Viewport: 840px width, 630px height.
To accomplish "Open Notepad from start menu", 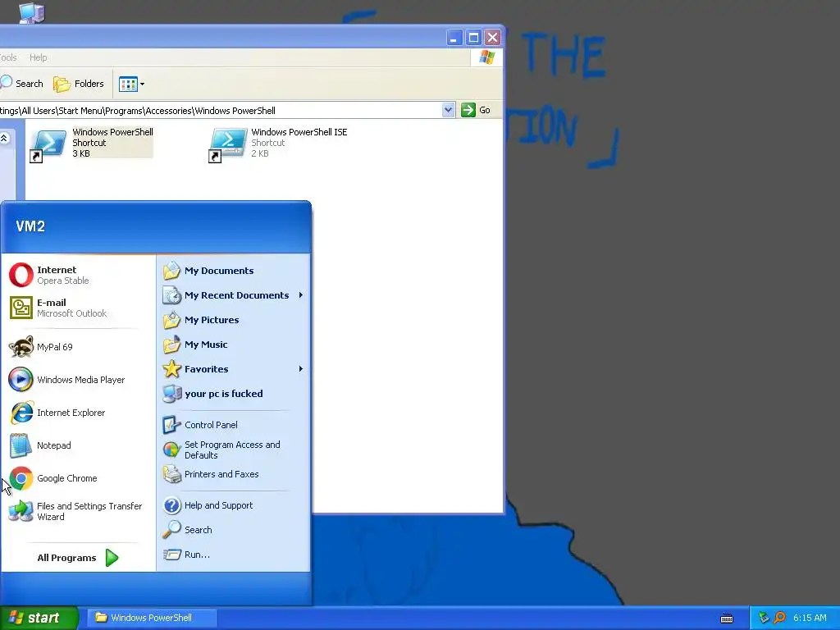I will 78,445.
